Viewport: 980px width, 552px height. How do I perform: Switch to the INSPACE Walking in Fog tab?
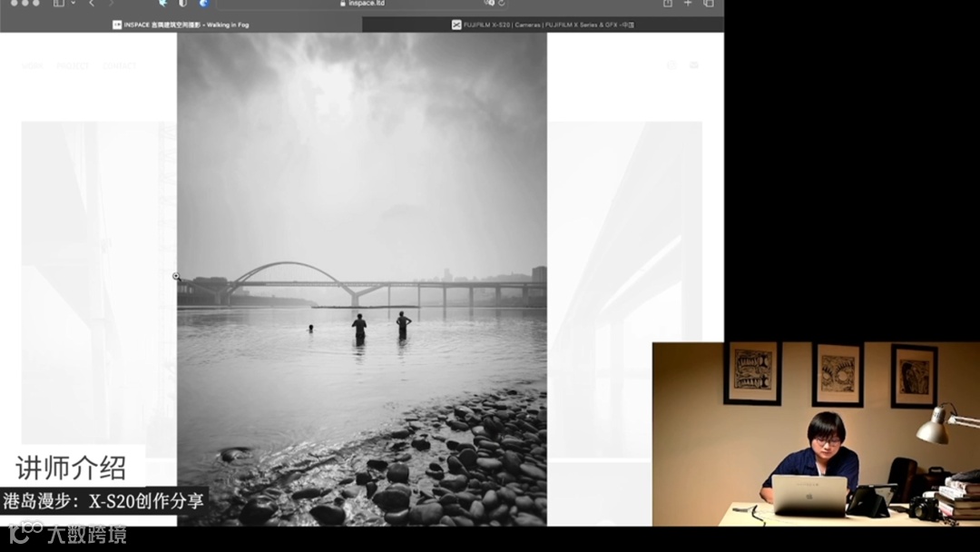[181, 25]
